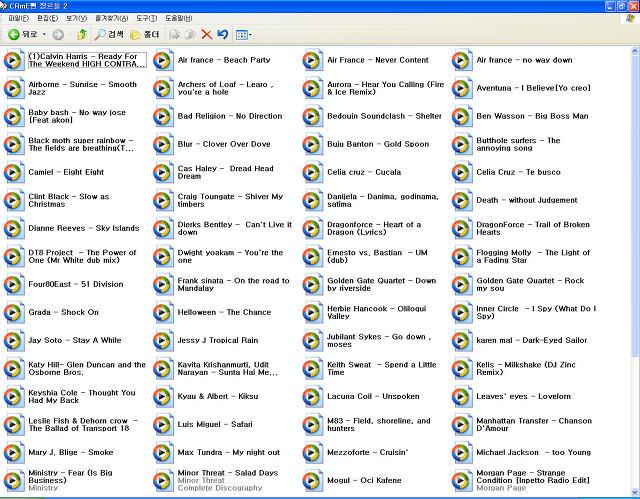Select media icon for Mogul - Oci Kafene
The height and width of the screenshot is (499, 640).
[x=312, y=481]
